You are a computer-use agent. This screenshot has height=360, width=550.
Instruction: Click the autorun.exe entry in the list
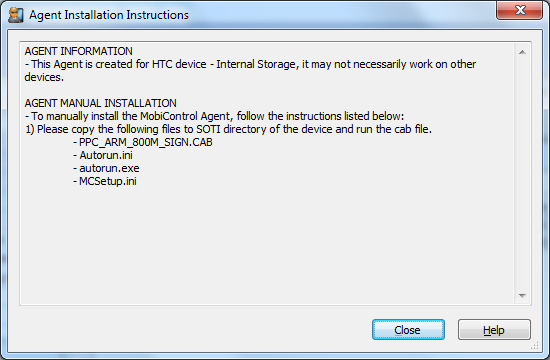(x=106, y=168)
